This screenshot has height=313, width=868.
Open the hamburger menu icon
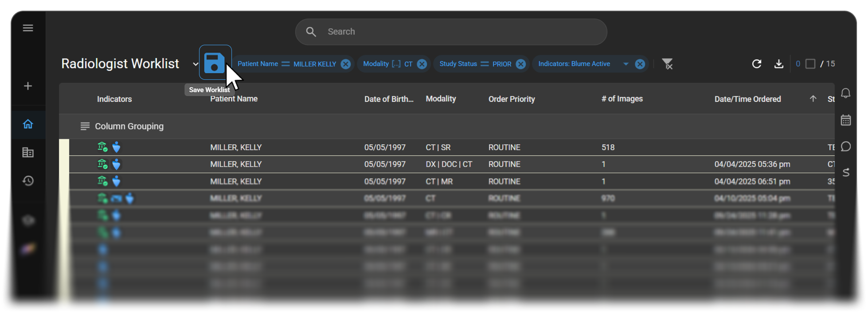28,28
